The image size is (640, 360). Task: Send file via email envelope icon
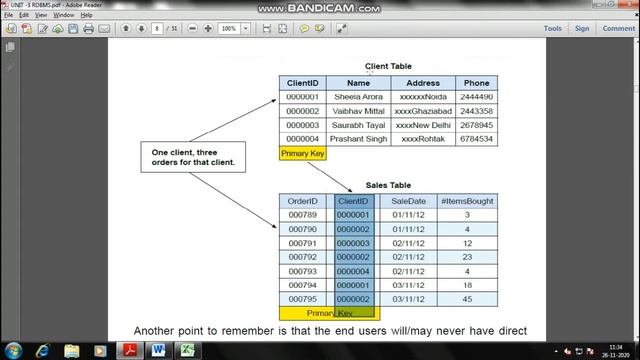tap(104, 29)
